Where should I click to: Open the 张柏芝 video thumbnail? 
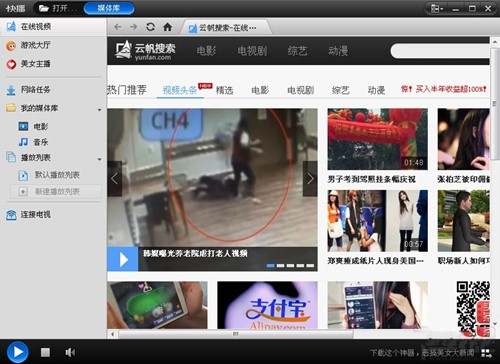tap(464, 139)
